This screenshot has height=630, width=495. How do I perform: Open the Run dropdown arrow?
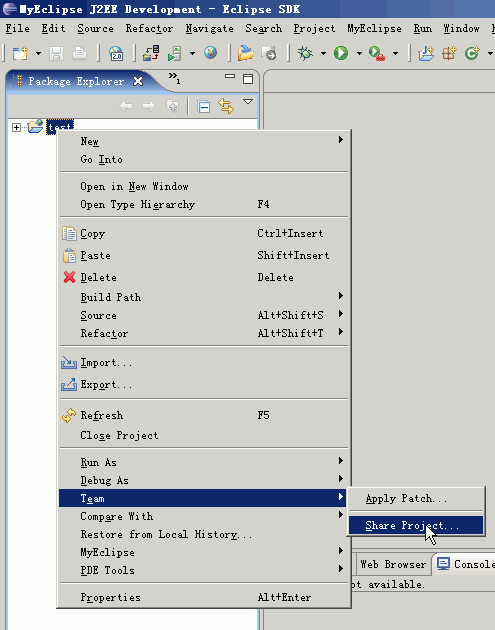pyautogui.click(x=359, y=53)
